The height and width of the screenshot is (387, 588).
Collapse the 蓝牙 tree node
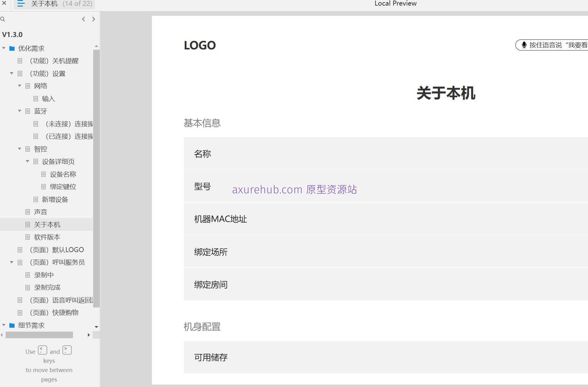click(20, 111)
